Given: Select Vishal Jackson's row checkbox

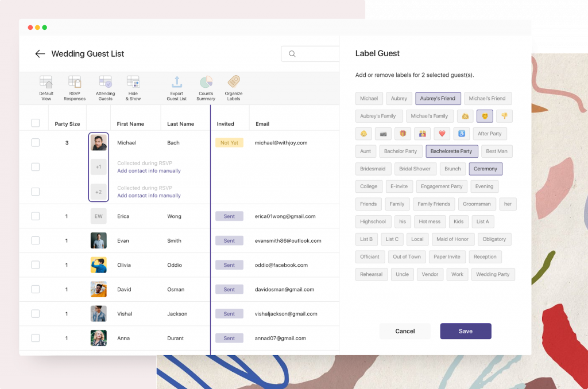Looking at the screenshot, I should click(x=36, y=314).
